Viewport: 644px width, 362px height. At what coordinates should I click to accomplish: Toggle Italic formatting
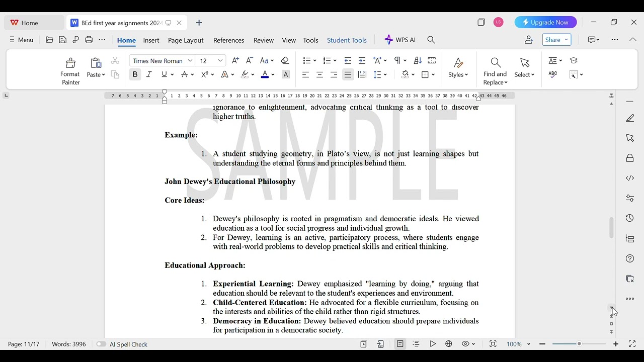tap(149, 74)
